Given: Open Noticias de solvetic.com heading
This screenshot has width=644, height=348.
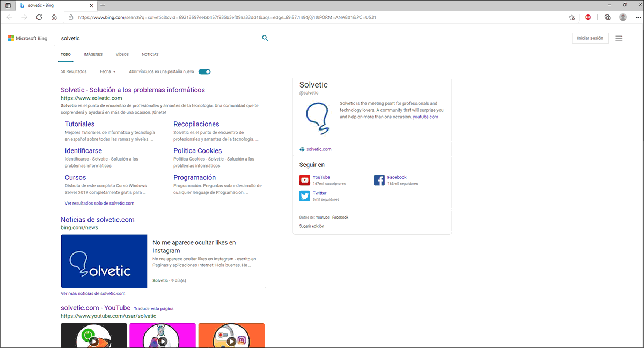Looking at the screenshot, I should 98,220.
